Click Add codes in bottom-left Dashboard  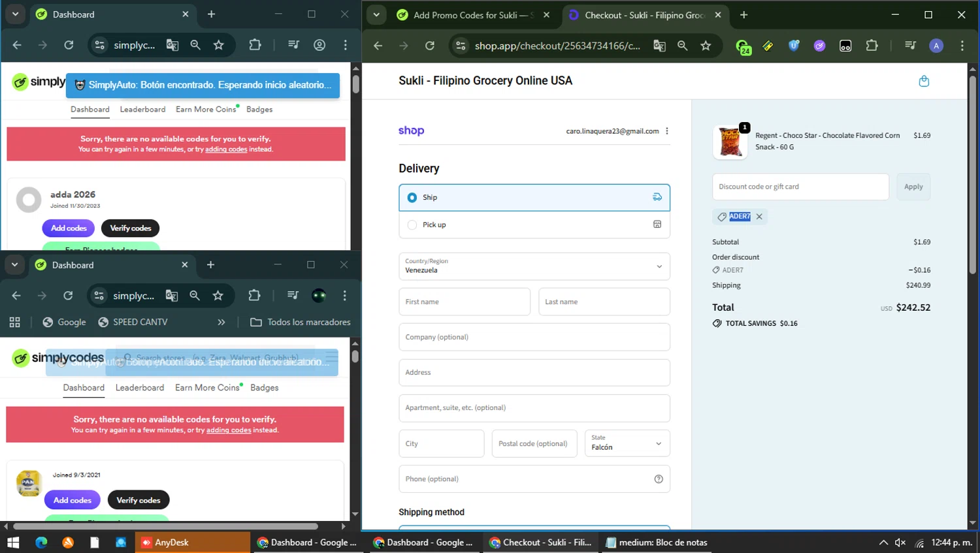pyautogui.click(x=73, y=501)
